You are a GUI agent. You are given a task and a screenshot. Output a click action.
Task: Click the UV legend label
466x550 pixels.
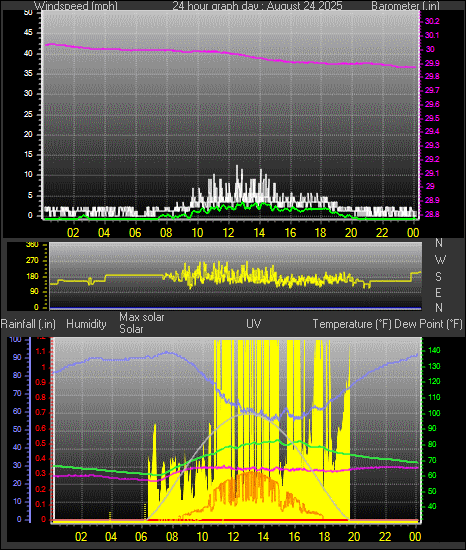[x=254, y=323]
